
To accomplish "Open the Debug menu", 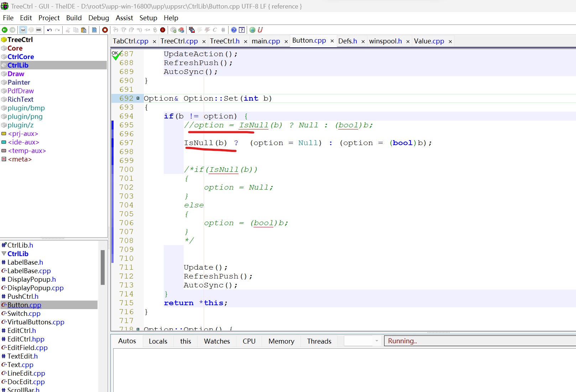I will (x=99, y=18).
